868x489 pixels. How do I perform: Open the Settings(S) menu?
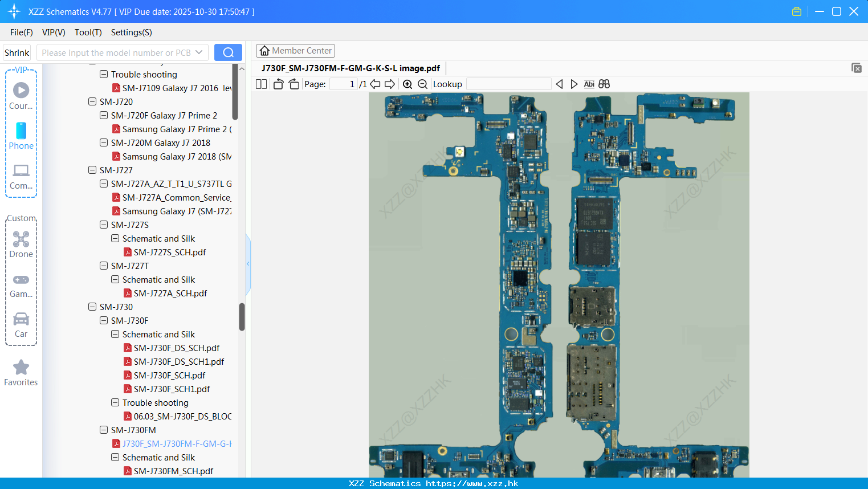point(132,32)
